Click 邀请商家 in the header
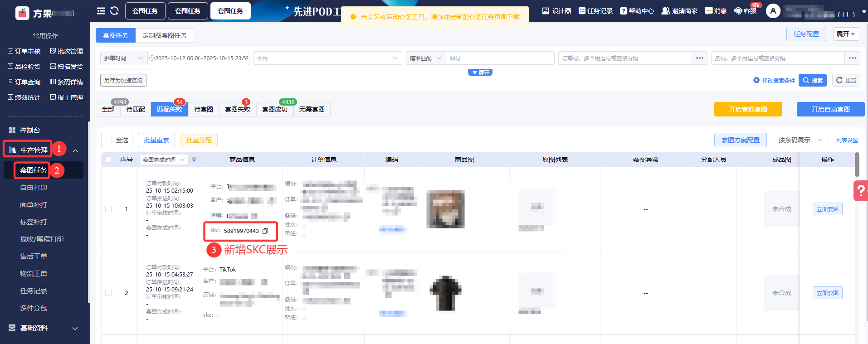 tap(679, 11)
